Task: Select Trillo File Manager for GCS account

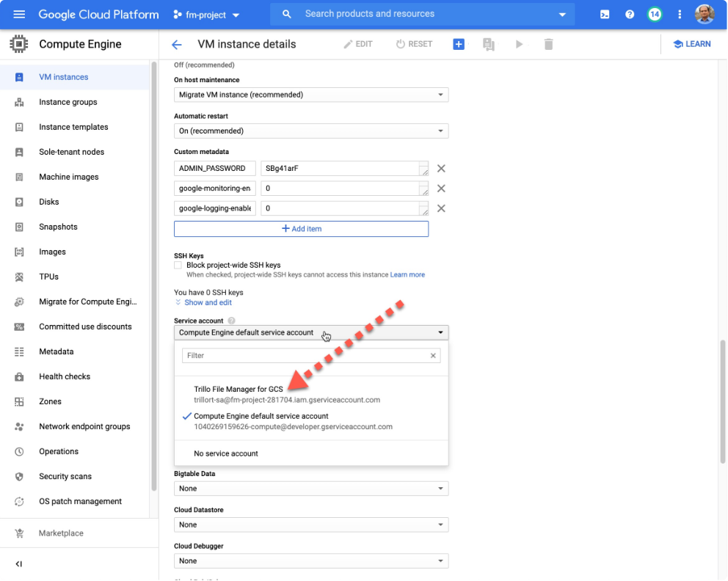Action: 311,395
